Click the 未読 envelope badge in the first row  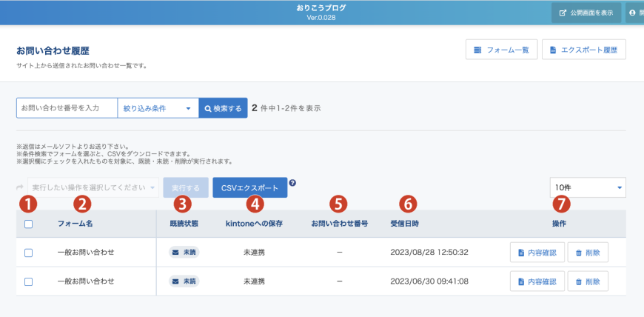[184, 253]
